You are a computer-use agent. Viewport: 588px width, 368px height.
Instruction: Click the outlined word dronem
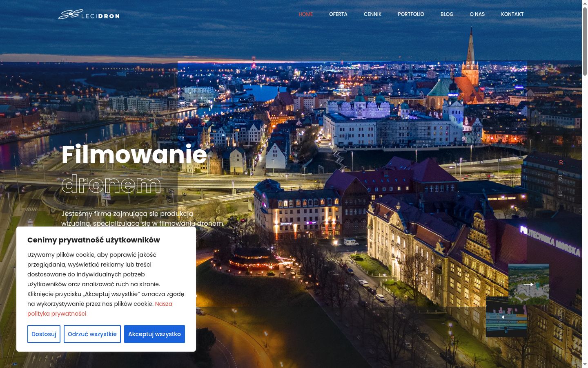(x=111, y=184)
